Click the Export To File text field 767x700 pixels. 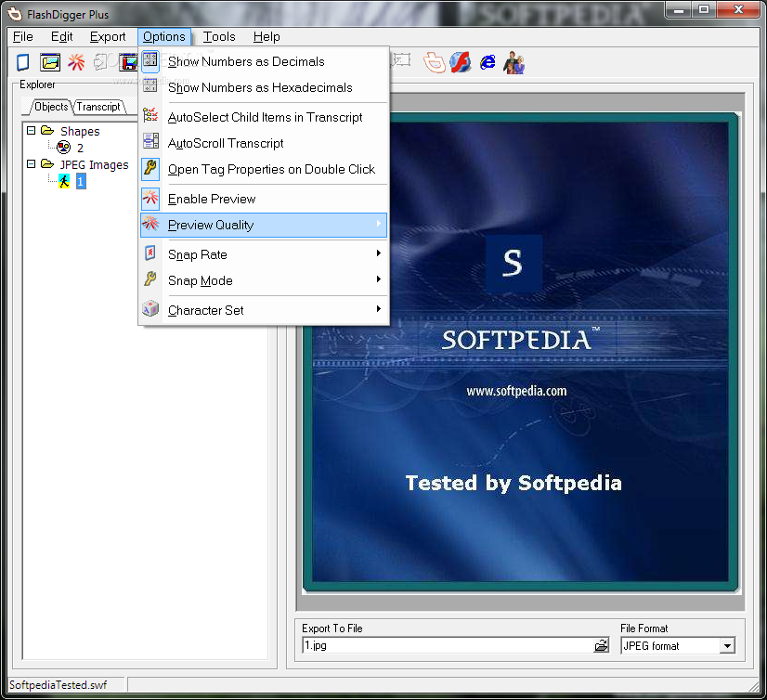click(448, 646)
